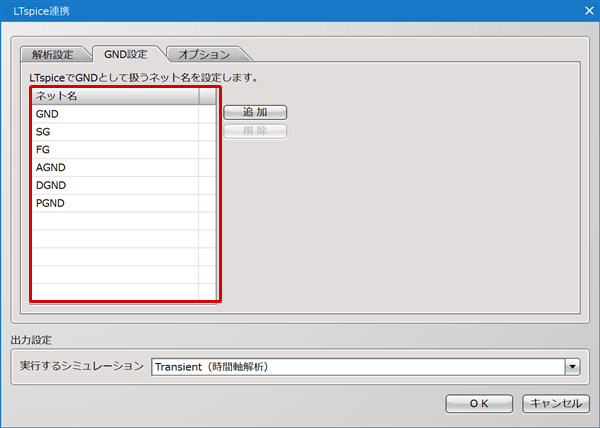Screen dimensions: 600x428
Task: Select the GND設定 tab
Action: coord(126,54)
